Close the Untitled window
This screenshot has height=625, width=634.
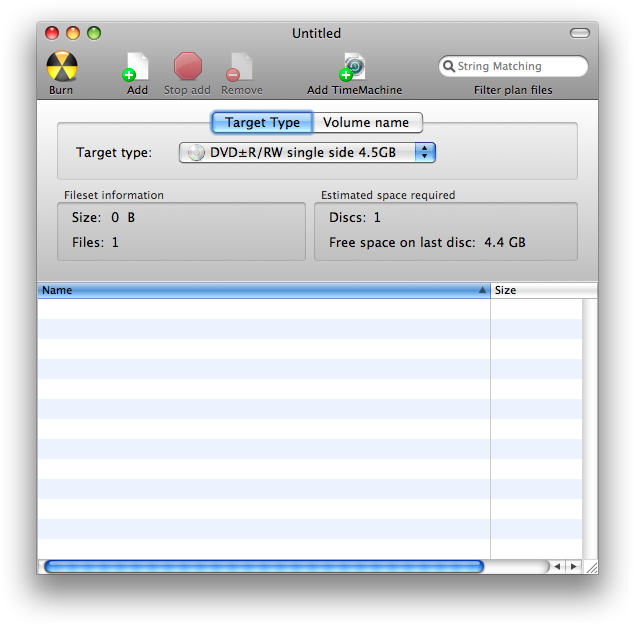pyautogui.click(x=52, y=33)
